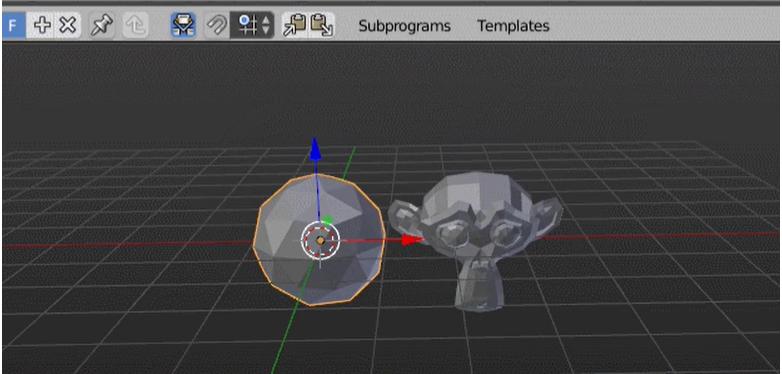Screen dimensions: 782x374
Task: Toggle auto-offset nodes icon
Action: pos(183,25)
